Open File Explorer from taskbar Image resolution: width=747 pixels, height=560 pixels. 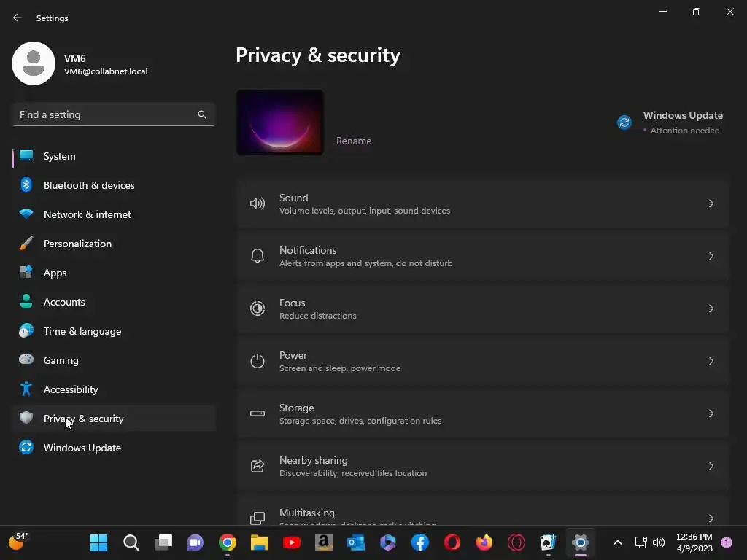click(x=260, y=542)
